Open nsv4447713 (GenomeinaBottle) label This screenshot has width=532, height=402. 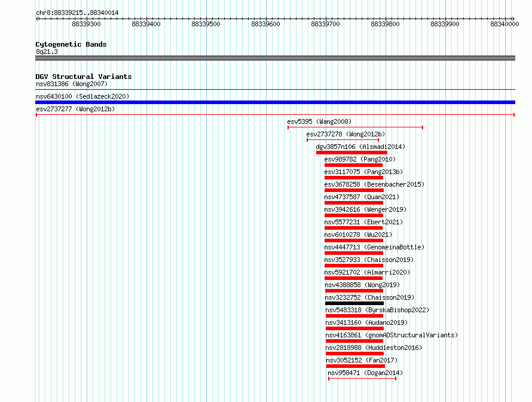pos(374,247)
